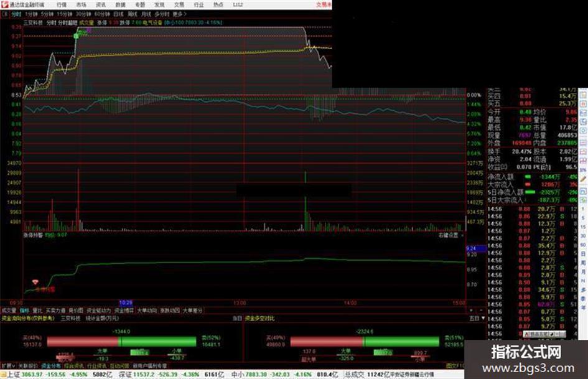Click the pencil drawing tool icon in sidebar
The image size is (588, 379).
click(583, 179)
